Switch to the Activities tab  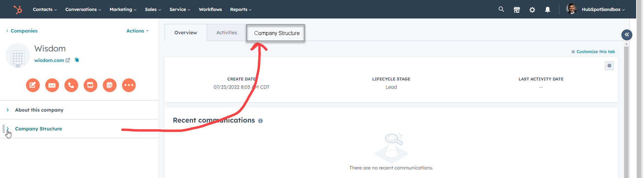pyautogui.click(x=227, y=33)
